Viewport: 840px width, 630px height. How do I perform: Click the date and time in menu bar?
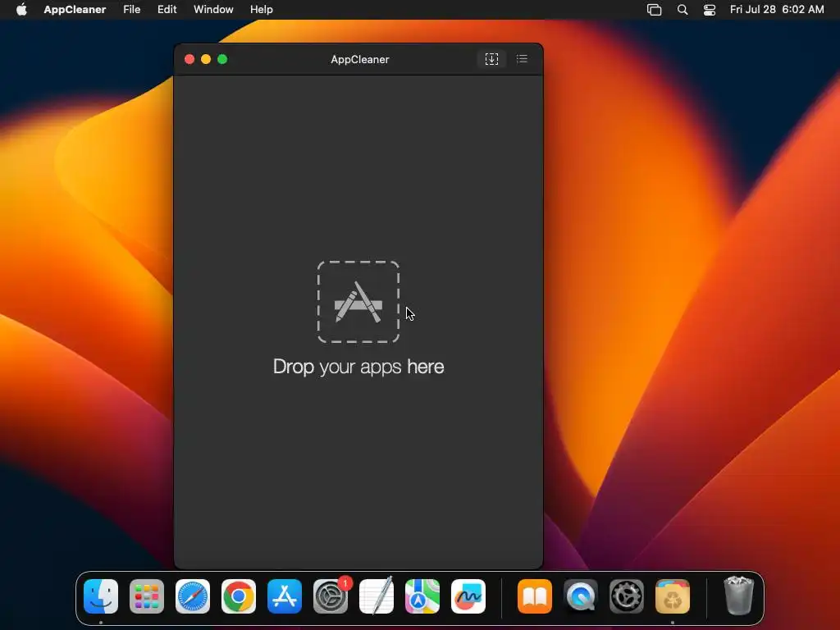[777, 10]
